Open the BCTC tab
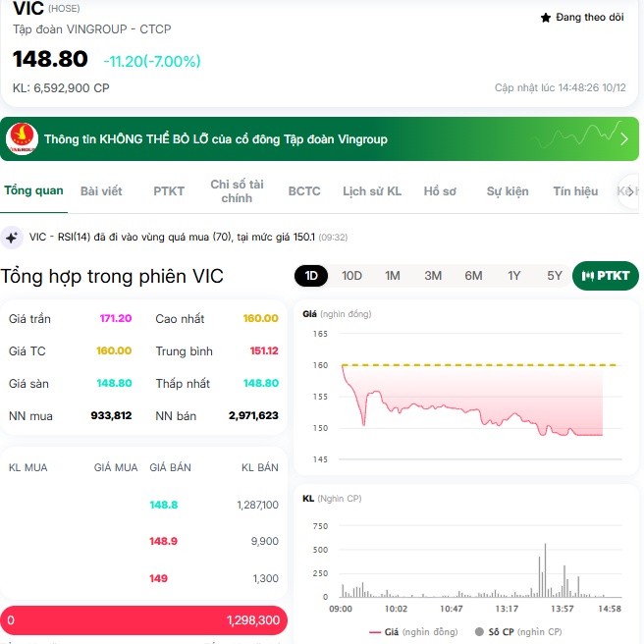Screen dimensions: 644x644 (304, 190)
